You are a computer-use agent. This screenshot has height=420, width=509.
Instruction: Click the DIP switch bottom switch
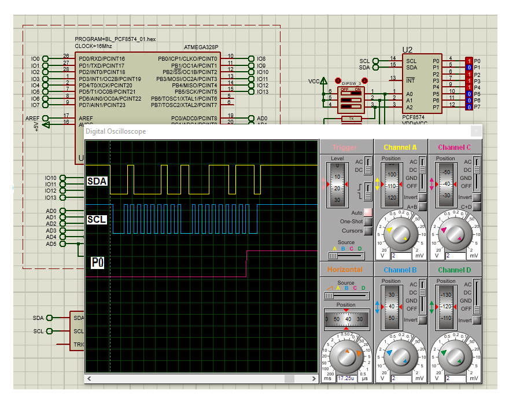pyautogui.click(x=351, y=106)
